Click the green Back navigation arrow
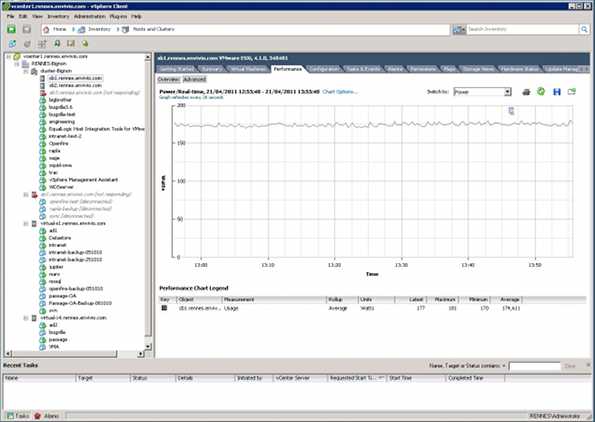This screenshot has width=595, height=422. [x=11, y=29]
